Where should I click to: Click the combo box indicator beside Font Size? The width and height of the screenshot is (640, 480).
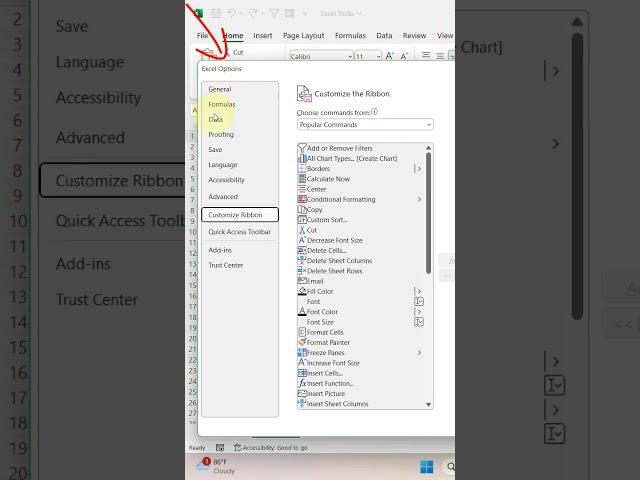pos(419,322)
